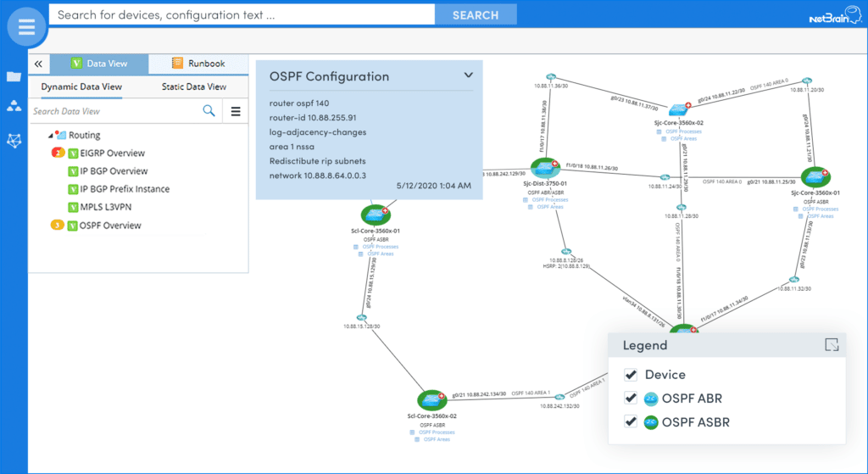The height and width of the screenshot is (474, 868).
Task: Open OSPF Areas link under Scl-Core-3560x-01
Action: tap(381, 254)
